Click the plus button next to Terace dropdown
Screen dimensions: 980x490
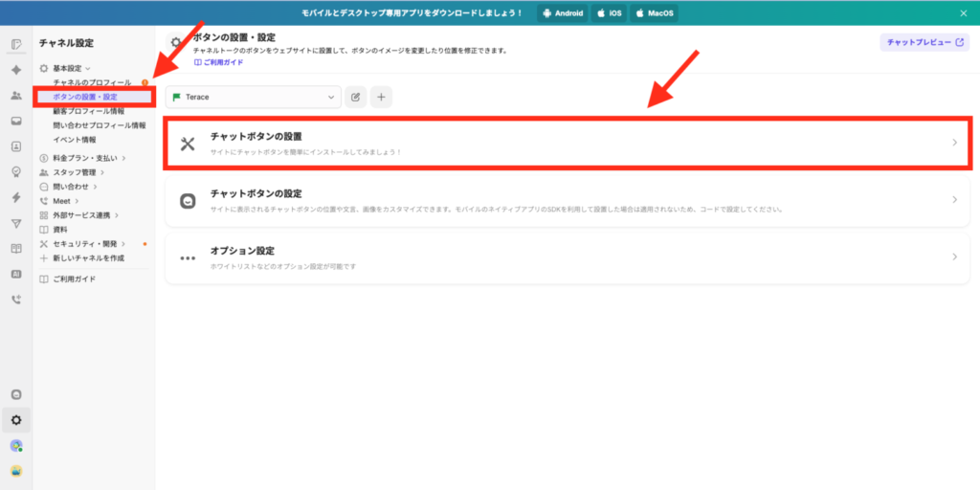381,97
